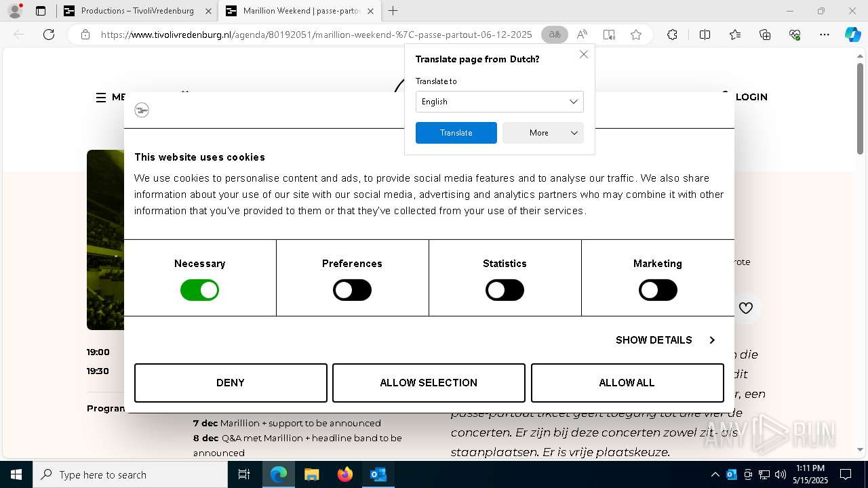The image size is (868, 488).
Task: Open File Explorer from taskbar
Action: [311, 474]
